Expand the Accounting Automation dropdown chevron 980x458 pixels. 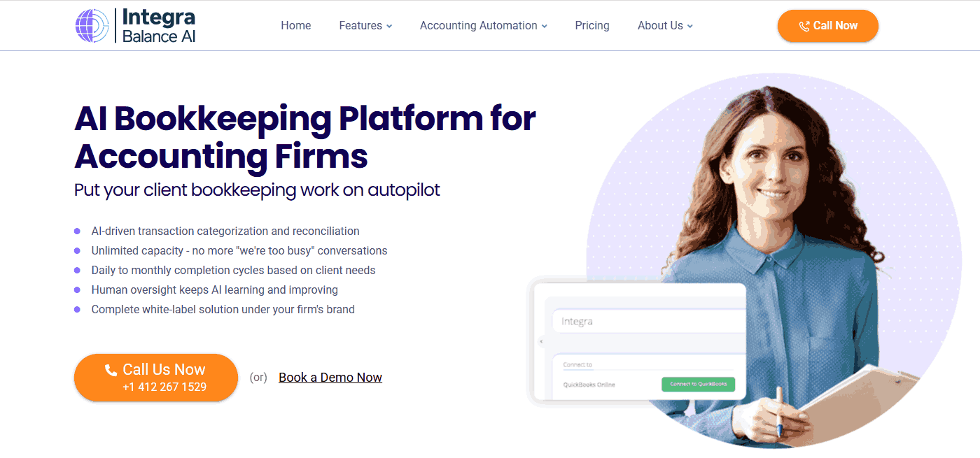tap(545, 26)
